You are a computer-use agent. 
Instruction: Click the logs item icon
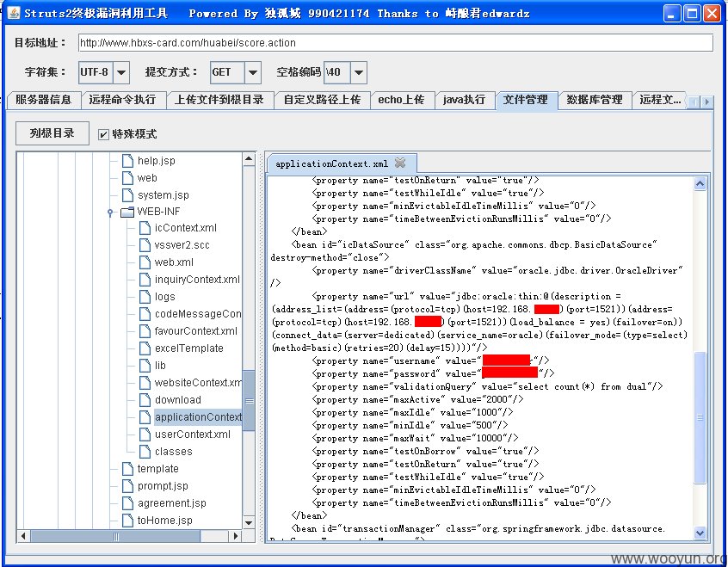coord(145,297)
